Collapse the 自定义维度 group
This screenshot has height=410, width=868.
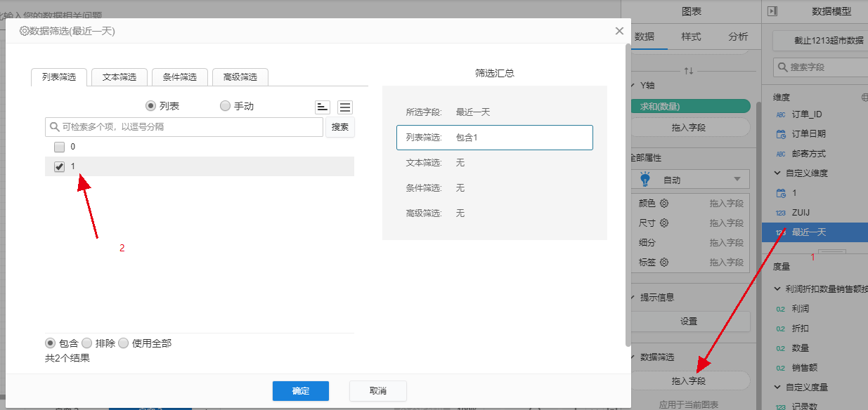pos(777,173)
